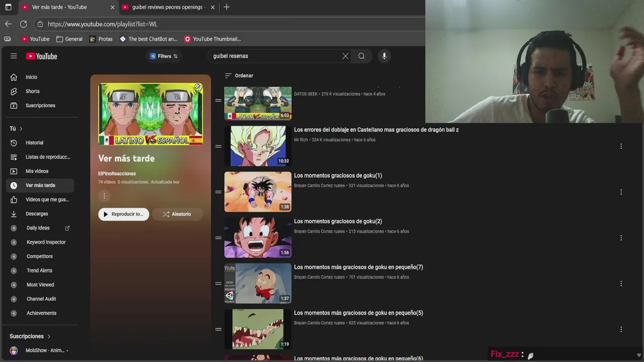Open the Filters extension button
This screenshot has height=362, width=644.
tap(164, 56)
